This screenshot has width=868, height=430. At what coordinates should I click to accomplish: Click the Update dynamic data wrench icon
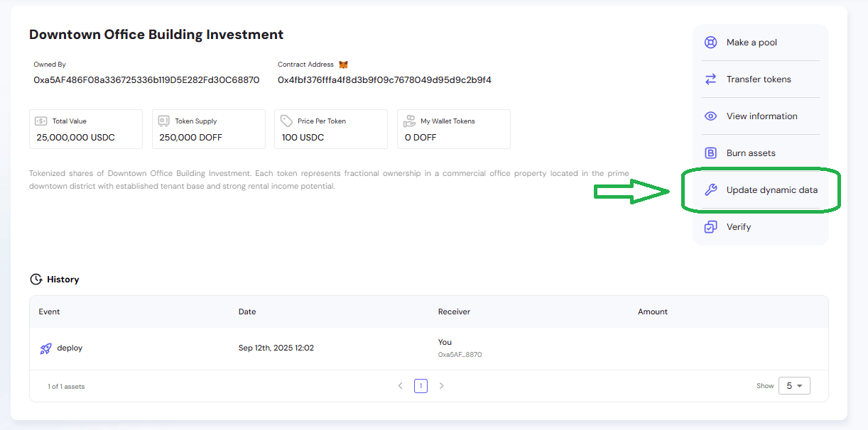coord(710,190)
